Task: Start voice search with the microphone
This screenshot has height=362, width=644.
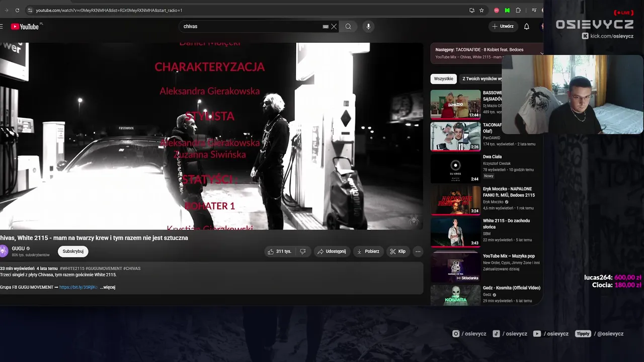Action: tap(368, 27)
